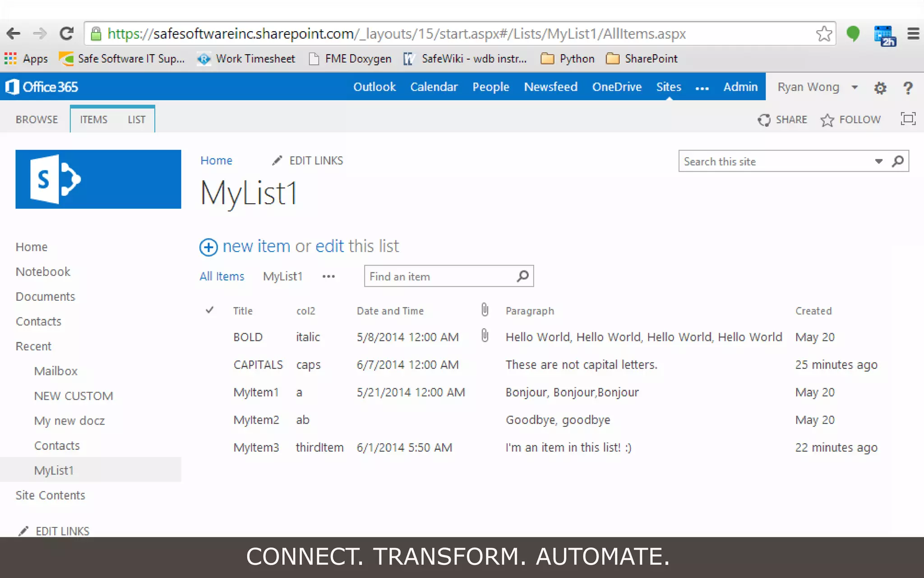Click the pencil EDIT LINKS beside Home
Viewport: 924px width, 578px height.
pyautogui.click(x=307, y=161)
